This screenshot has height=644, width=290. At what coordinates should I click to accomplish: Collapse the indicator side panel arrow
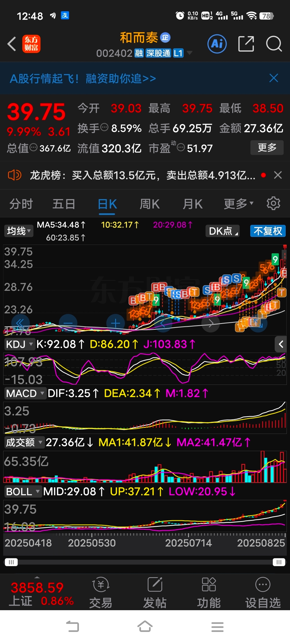coord(281,344)
